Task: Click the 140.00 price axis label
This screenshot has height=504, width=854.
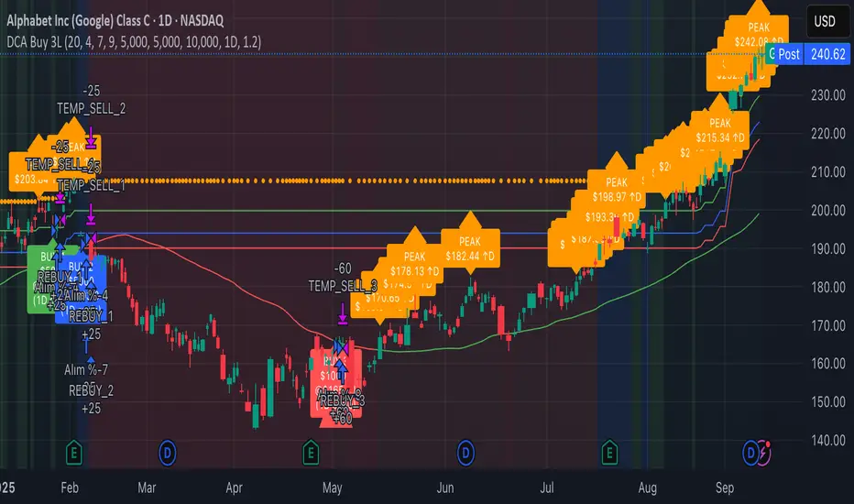Action: 827,440
